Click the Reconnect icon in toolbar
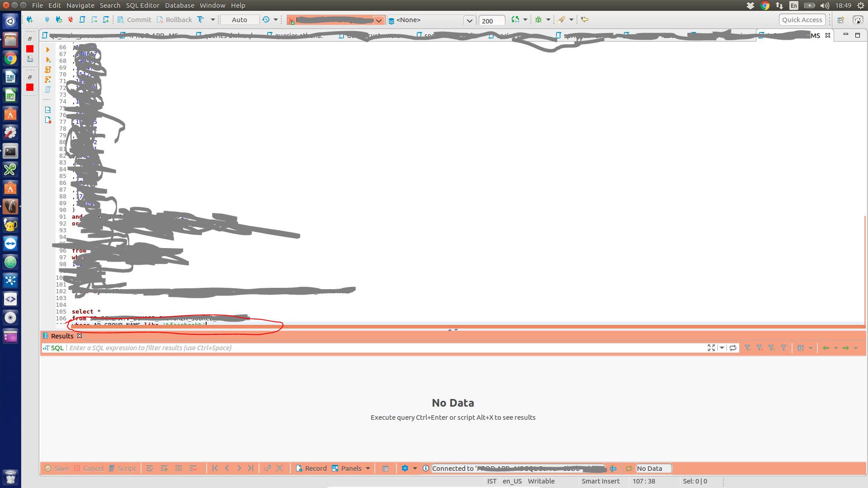The height and width of the screenshot is (488, 868). point(59,19)
